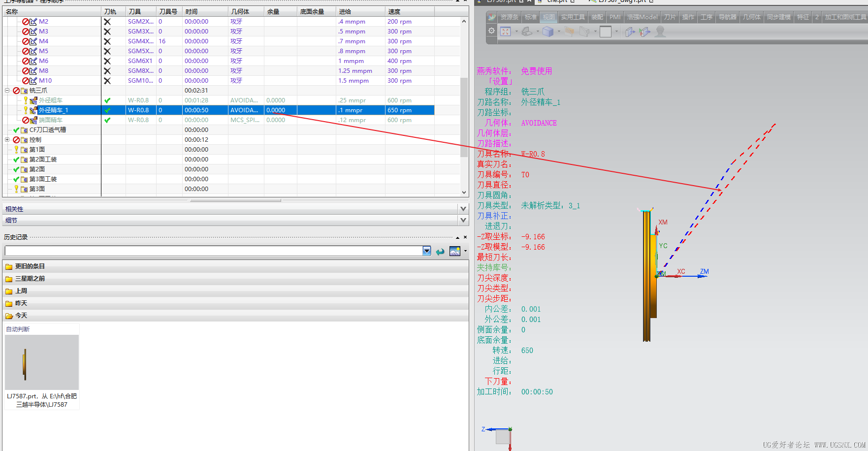Click the 「设置」 link in info overlay
The height and width of the screenshot is (451, 868).
pyautogui.click(x=499, y=81)
